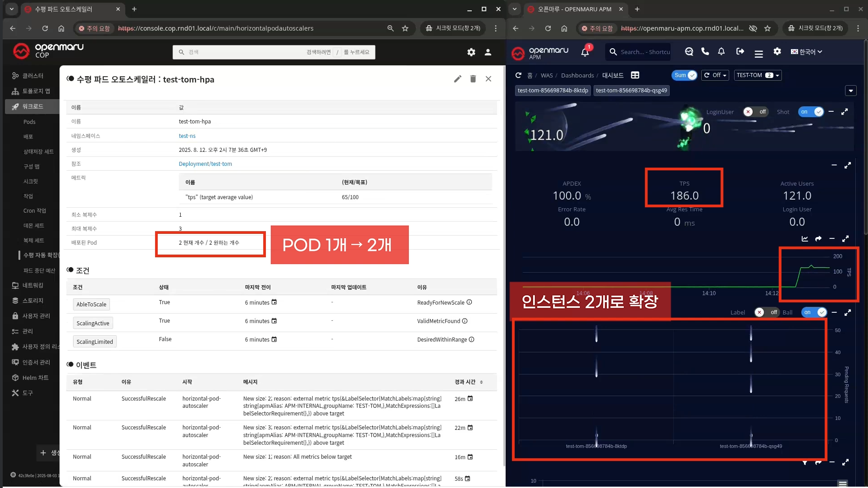The width and height of the screenshot is (868, 488).
Task: Click the APM hamburger menu icon
Action: [758, 54]
